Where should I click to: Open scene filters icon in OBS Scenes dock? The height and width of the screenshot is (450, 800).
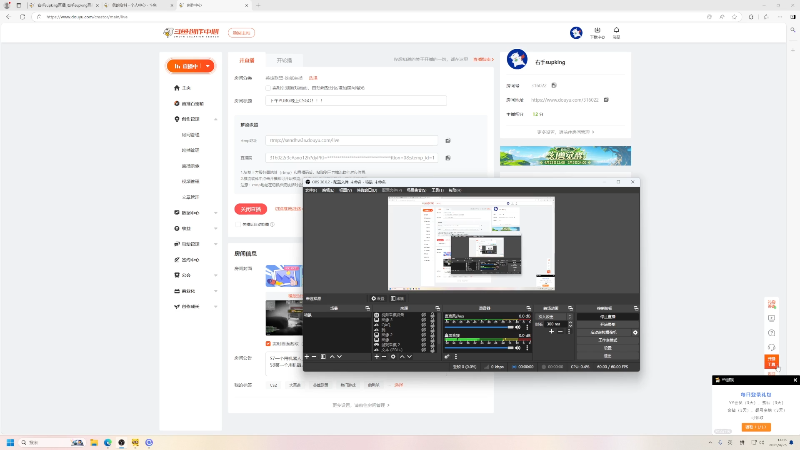pyautogui.click(x=323, y=357)
